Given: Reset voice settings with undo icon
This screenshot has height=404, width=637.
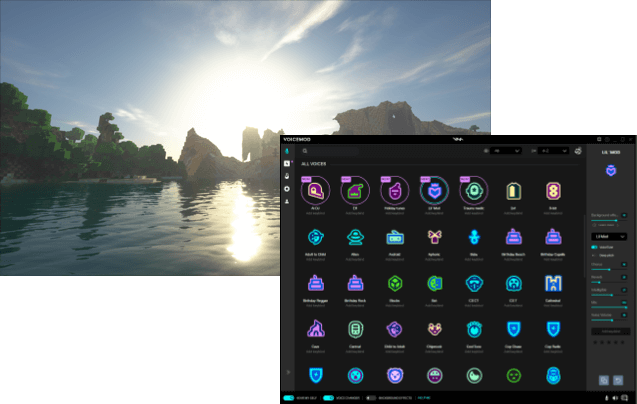Looking at the screenshot, I should (x=618, y=380).
